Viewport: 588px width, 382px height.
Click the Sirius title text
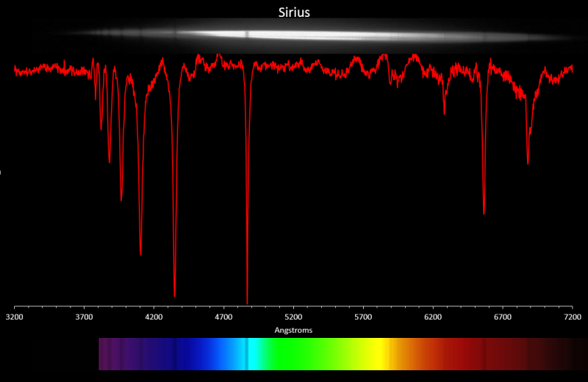pyautogui.click(x=293, y=12)
